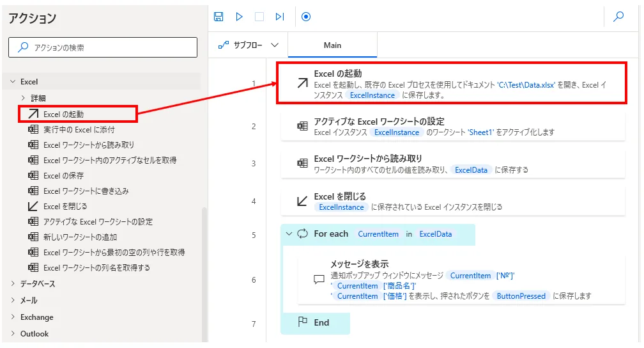Viewport: 644px width, 348px height.
Task: Click the ButtonPressed variable in step 6
Action: click(521, 296)
